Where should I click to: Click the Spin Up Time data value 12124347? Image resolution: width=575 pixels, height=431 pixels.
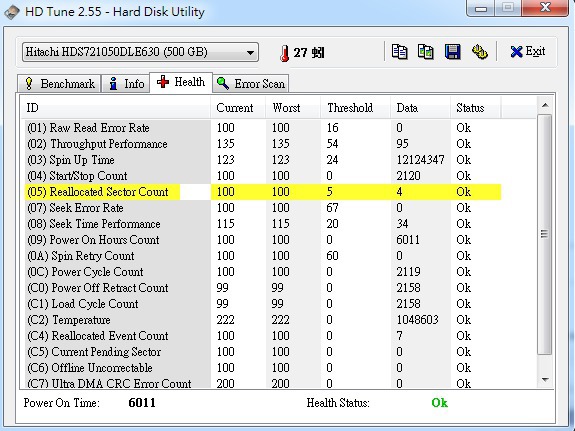tap(420, 160)
